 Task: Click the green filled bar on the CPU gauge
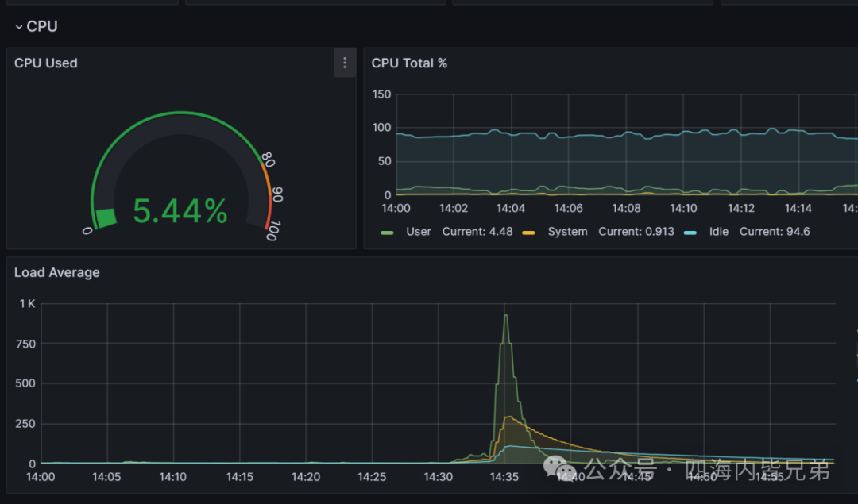tap(106, 217)
